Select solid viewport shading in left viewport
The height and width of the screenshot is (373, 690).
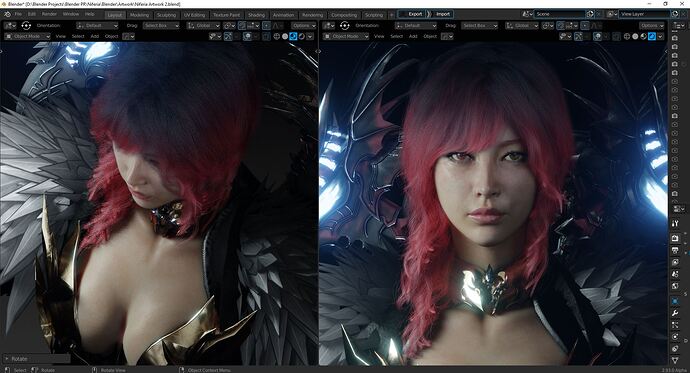285,37
